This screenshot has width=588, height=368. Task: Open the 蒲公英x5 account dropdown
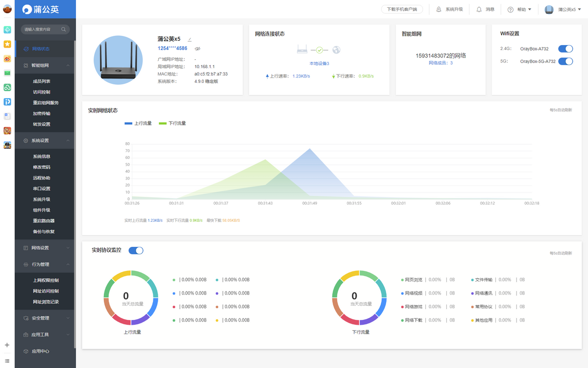[x=563, y=9]
